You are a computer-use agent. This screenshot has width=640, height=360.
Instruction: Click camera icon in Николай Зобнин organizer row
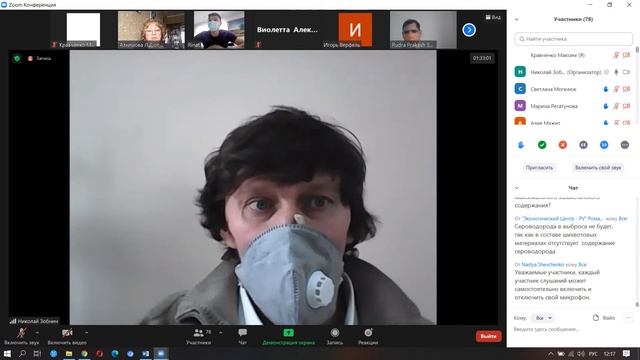627,72
